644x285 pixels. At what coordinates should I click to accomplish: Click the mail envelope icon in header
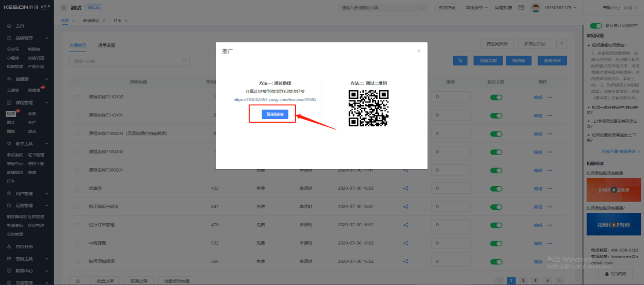pos(521,8)
